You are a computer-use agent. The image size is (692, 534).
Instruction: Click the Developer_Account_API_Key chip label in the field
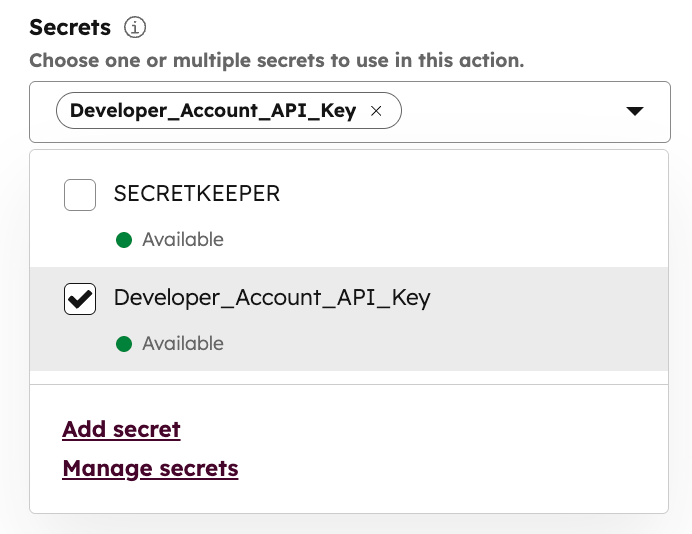click(212, 112)
